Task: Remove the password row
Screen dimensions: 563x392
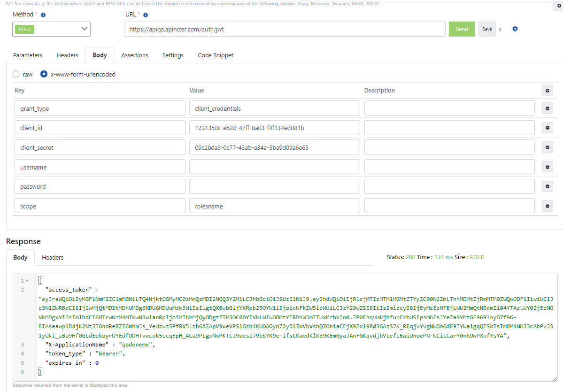Action: 547,186
